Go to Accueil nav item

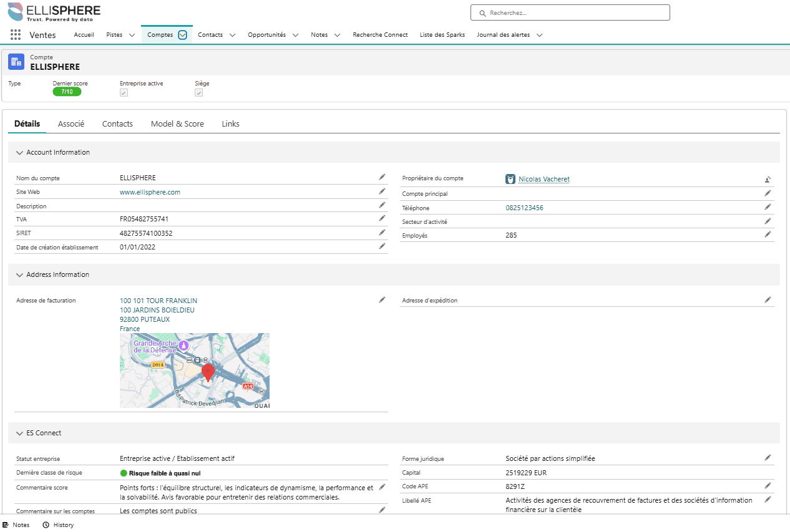[x=84, y=35]
